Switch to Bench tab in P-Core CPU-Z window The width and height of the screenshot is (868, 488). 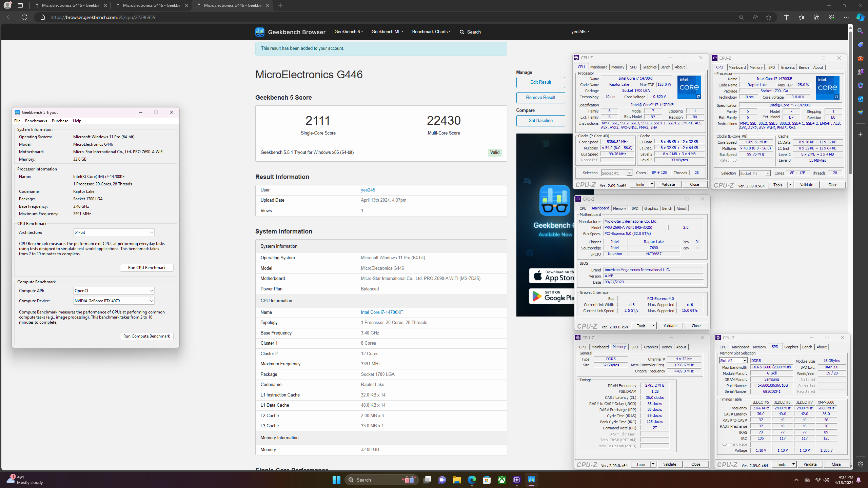pyautogui.click(x=665, y=67)
